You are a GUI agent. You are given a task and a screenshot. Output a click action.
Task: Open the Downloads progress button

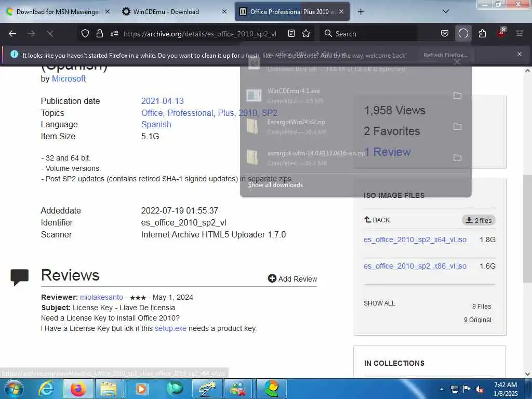[x=463, y=34]
